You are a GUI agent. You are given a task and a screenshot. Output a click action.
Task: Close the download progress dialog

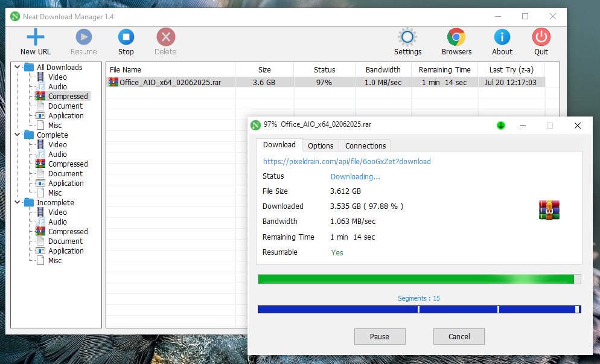click(x=578, y=126)
